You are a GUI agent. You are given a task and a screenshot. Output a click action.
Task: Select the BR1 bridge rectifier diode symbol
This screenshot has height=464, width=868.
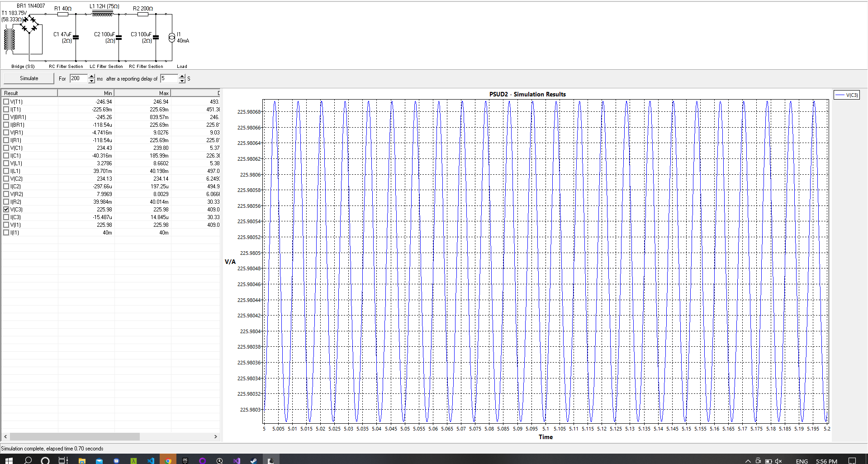pyautogui.click(x=30, y=24)
